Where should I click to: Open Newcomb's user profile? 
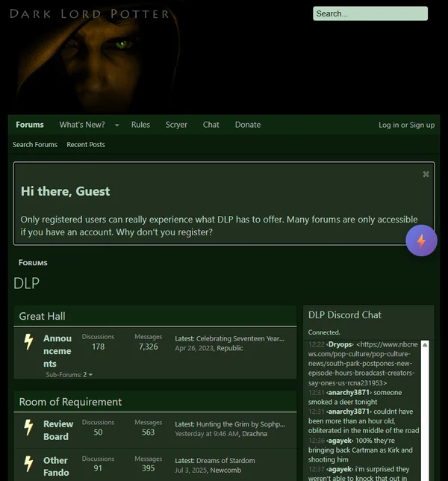225,471
